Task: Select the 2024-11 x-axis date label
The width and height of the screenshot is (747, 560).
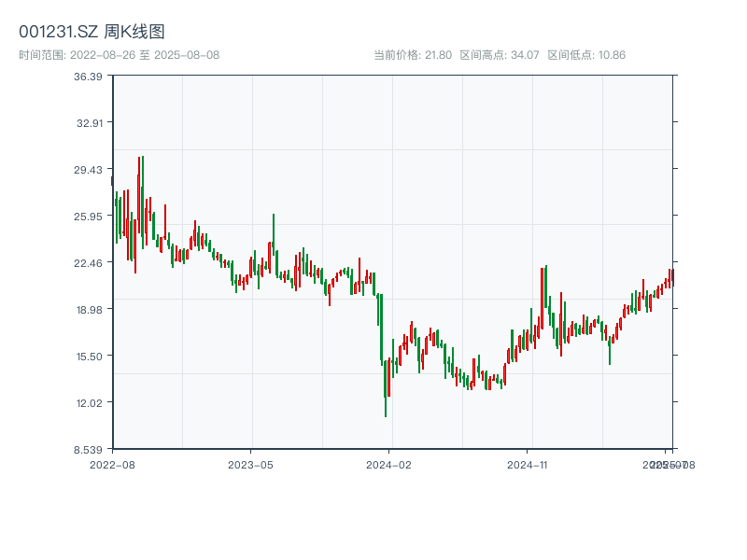Action: 529,464
